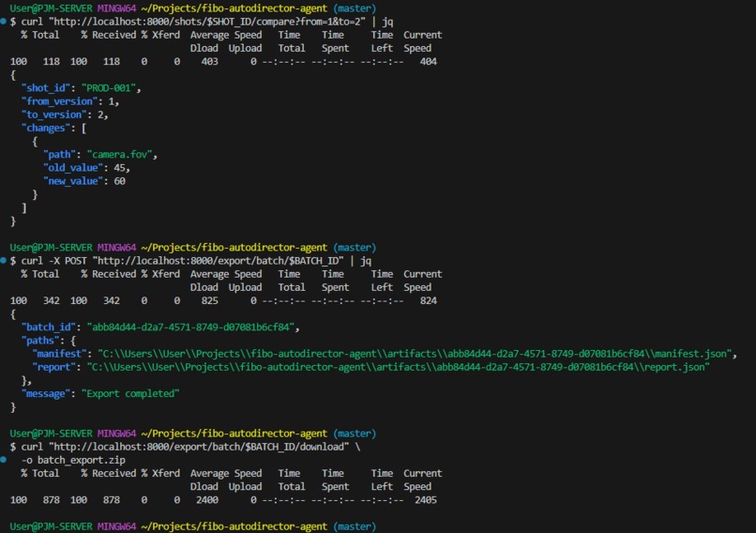Click the URL ending in "$BATCH_ID/download"
The image size is (756, 533).
click(x=198, y=447)
